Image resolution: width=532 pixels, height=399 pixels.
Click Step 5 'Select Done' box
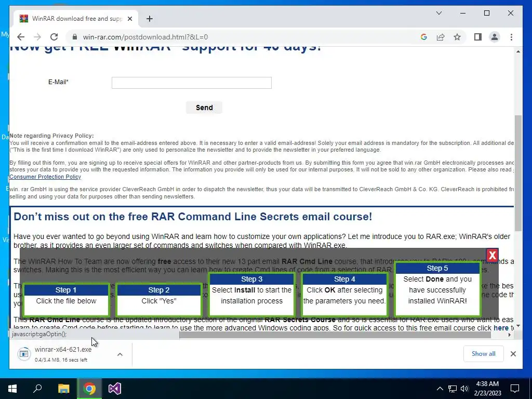(437, 289)
